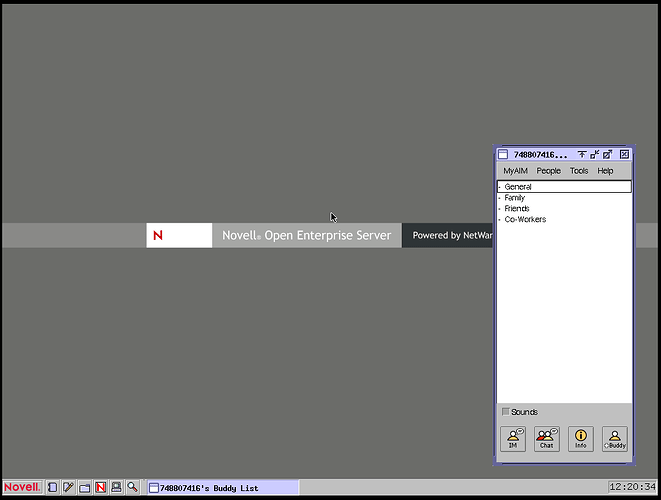Open the Info button in Buddy List
This screenshot has height=500, width=661.
tap(580, 438)
